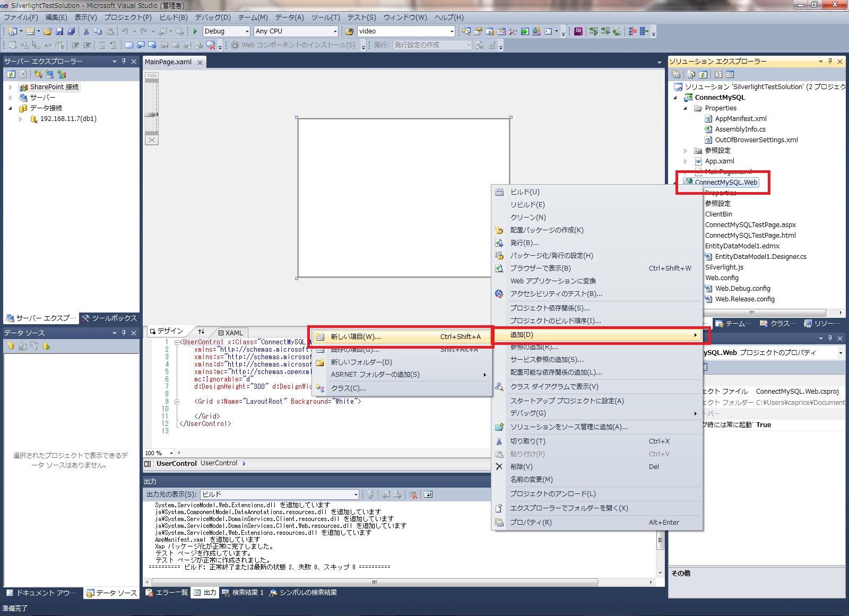
Task: Refresh the Server Explorer with green arrows icon
Action: (x=11, y=74)
